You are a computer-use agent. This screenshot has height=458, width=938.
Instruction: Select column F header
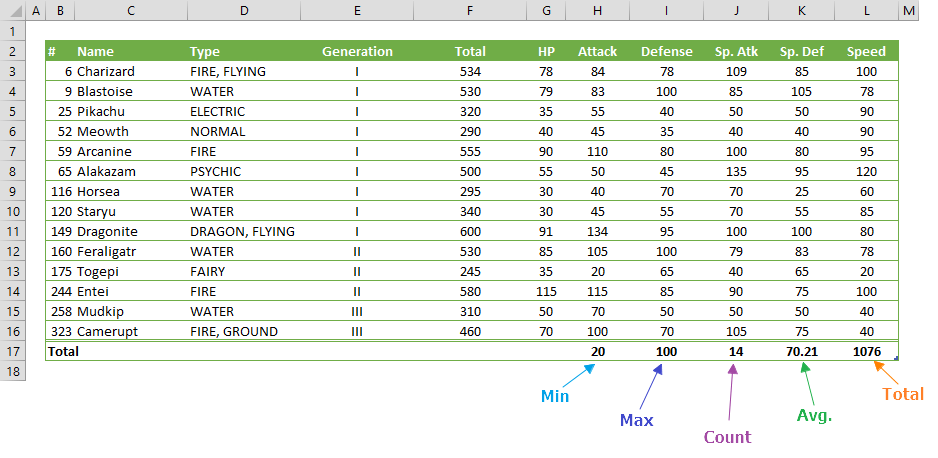point(470,10)
